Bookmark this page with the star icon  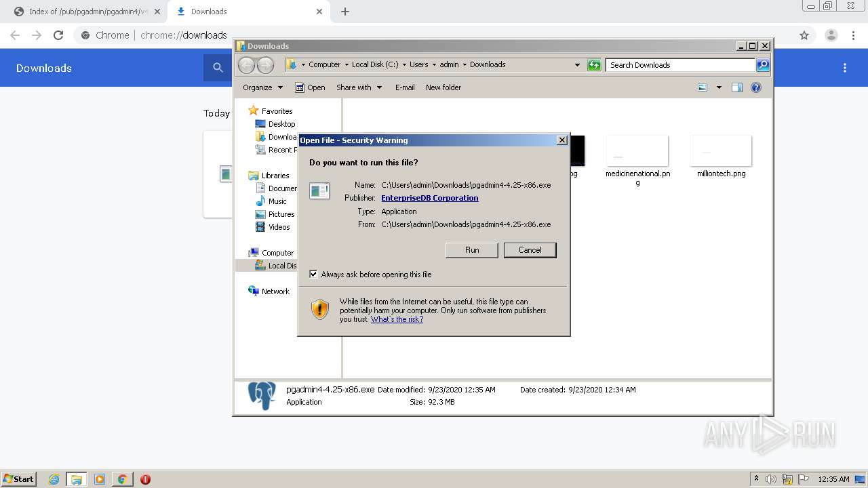804,35
